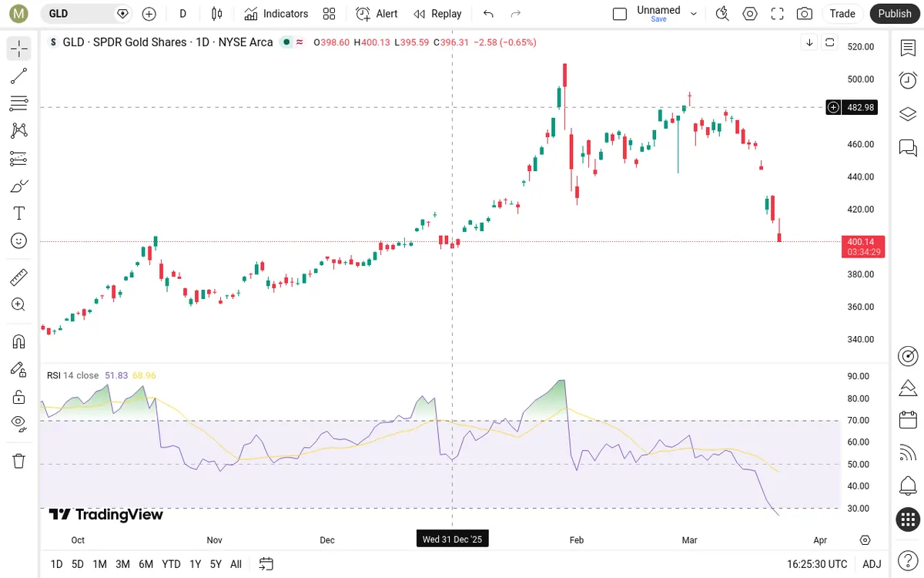Select the 6M time range
The height and width of the screenshot is (578, 924).
pyautogui.click(x=146, y=564)
